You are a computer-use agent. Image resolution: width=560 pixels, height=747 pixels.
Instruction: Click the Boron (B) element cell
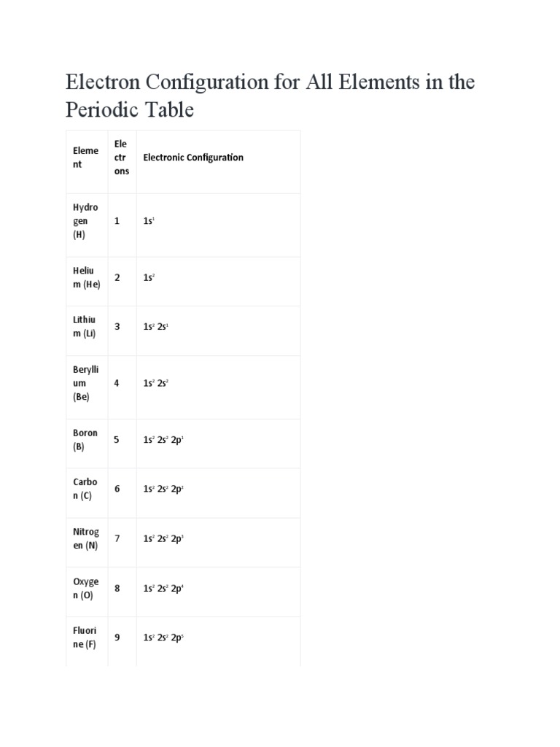click(85, 440)
